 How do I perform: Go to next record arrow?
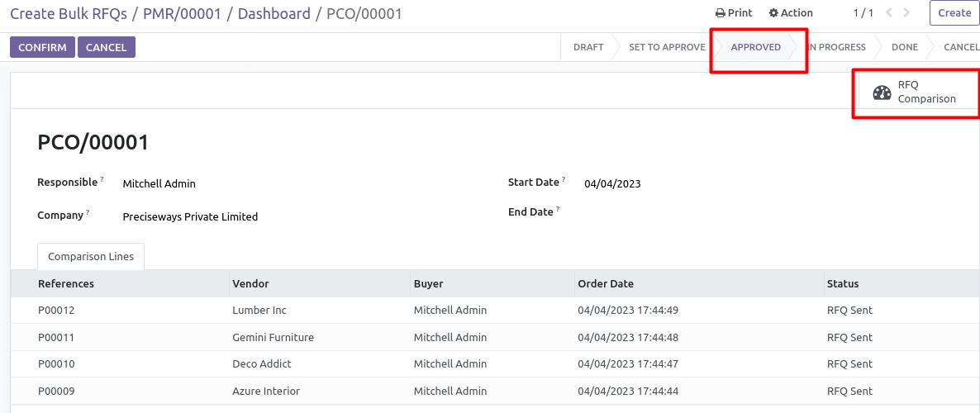(907, 12)
